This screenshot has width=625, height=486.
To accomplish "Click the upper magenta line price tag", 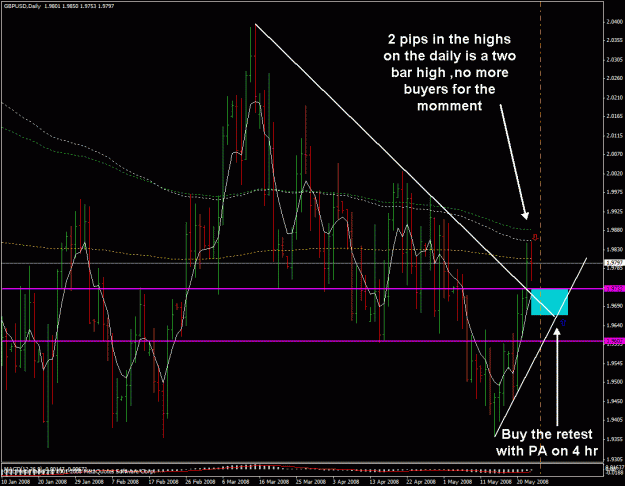I will pos(614,289).
